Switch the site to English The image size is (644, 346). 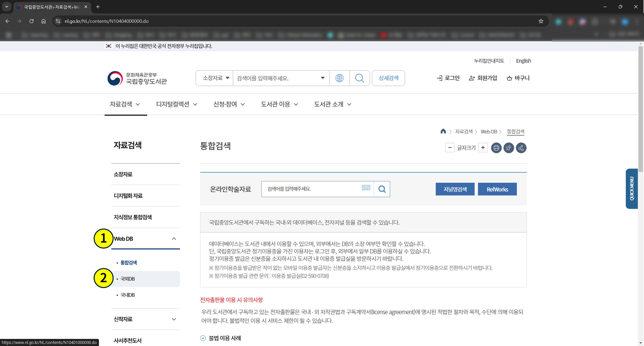coord(523,61)
